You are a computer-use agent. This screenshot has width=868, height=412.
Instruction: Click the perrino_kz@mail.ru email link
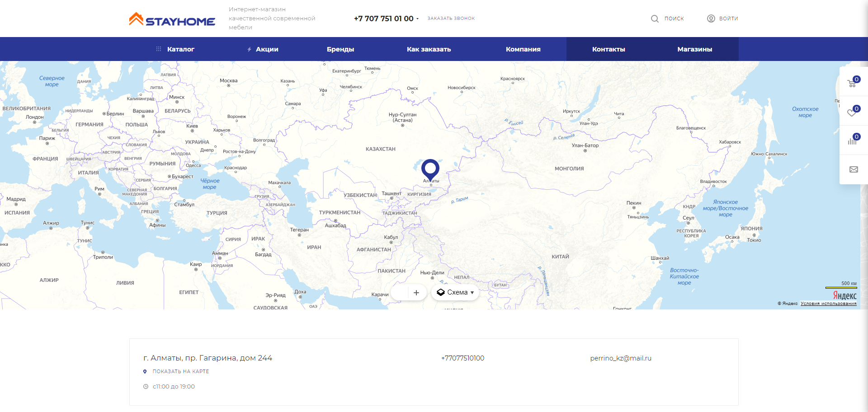pyautogui.click(x=621, y=358)
